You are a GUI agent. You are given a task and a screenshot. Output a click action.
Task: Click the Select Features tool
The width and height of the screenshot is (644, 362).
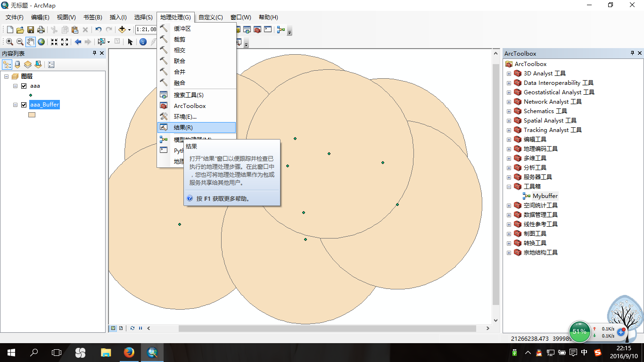pos(101,42)
